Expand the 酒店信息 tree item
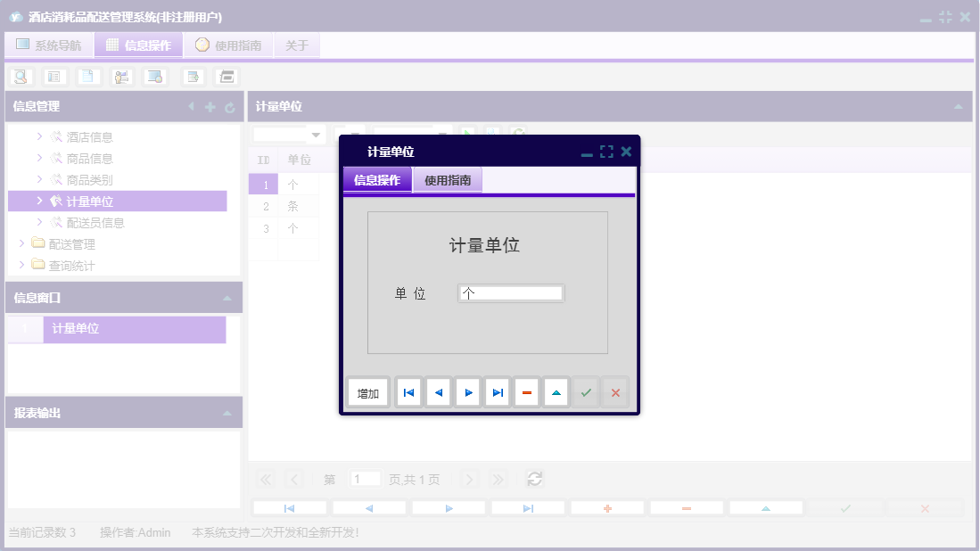 (39, 136)
